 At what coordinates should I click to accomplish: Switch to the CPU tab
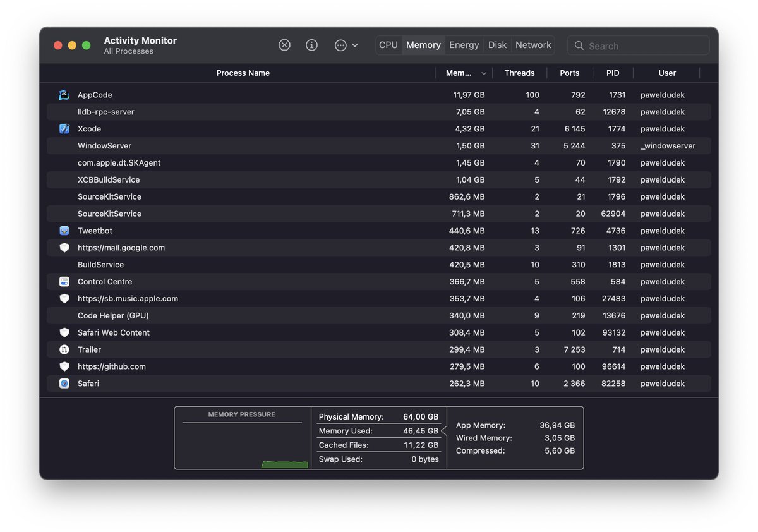(x=388, y=45)
